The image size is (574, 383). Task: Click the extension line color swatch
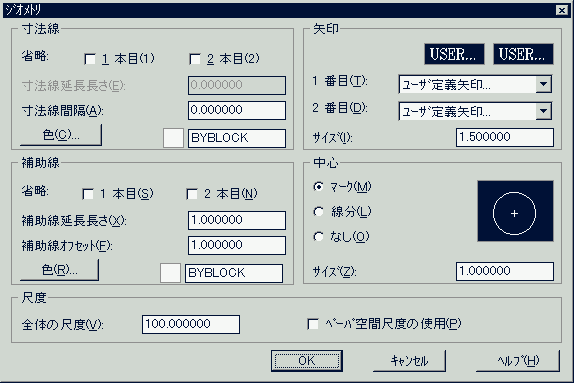coord(170,273)
